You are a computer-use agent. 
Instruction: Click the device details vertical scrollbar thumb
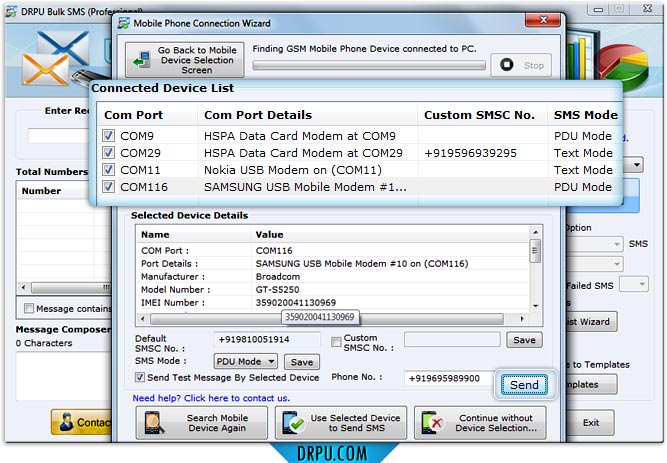point(535,251)
